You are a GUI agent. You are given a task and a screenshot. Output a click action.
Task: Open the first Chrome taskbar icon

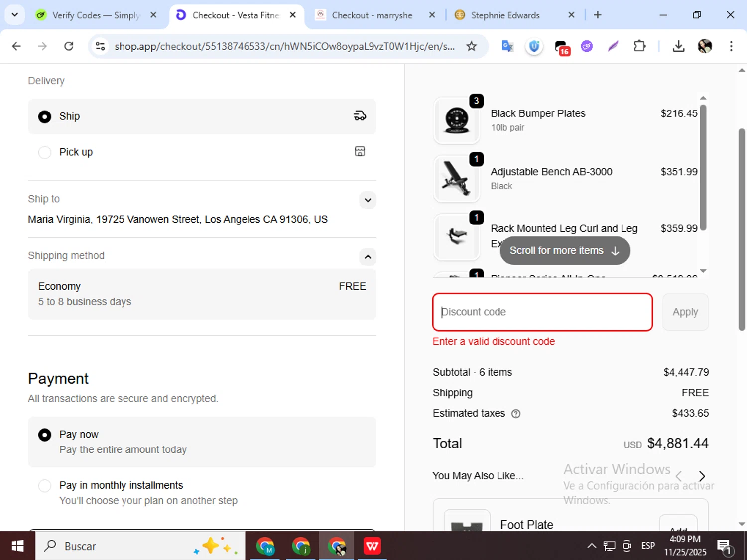265,546
